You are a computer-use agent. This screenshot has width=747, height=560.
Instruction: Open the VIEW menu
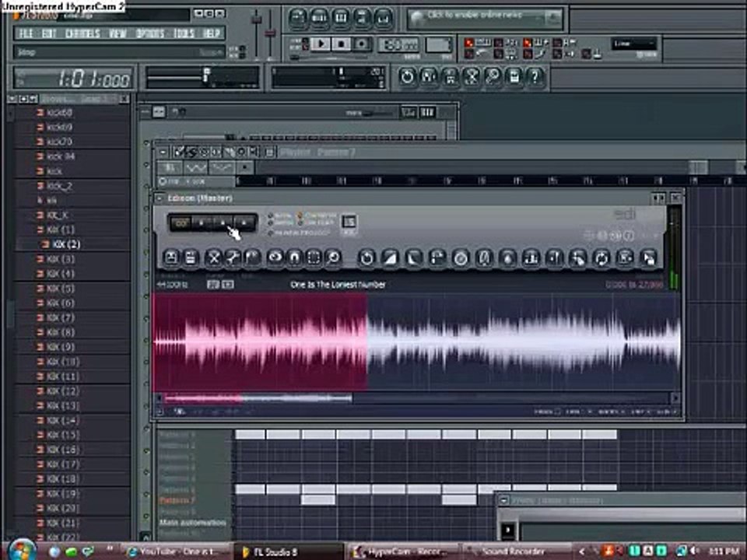pyautogui.click(x=117, y=33)
